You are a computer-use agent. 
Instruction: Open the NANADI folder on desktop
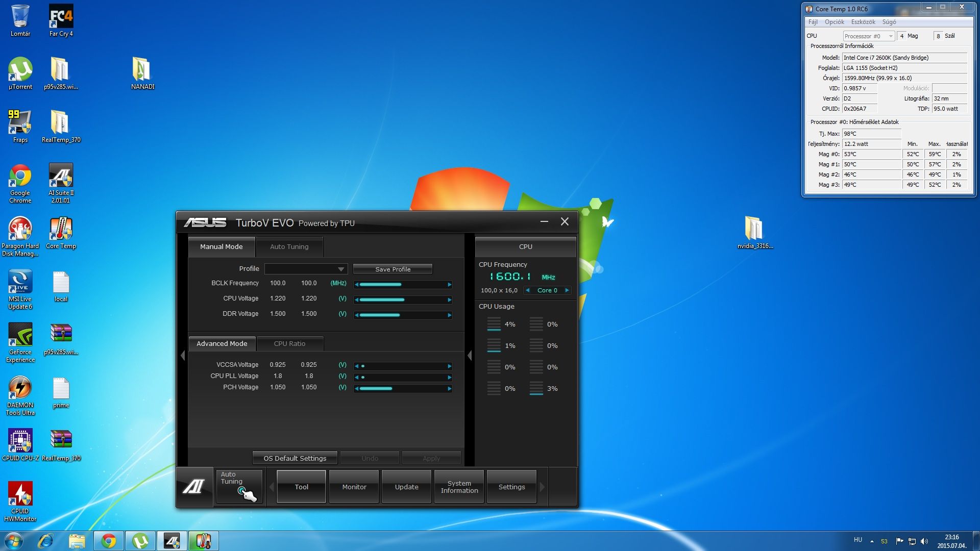click(x=142, y=73)
